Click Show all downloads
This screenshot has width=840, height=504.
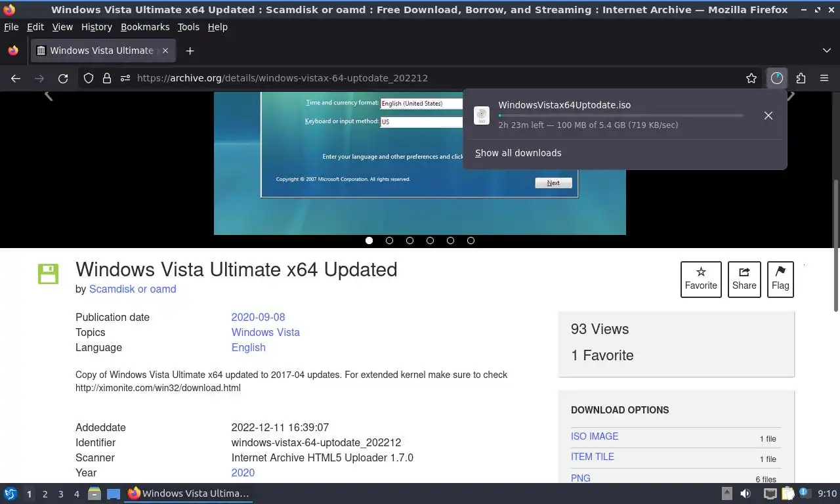click(x=518, y=153)
